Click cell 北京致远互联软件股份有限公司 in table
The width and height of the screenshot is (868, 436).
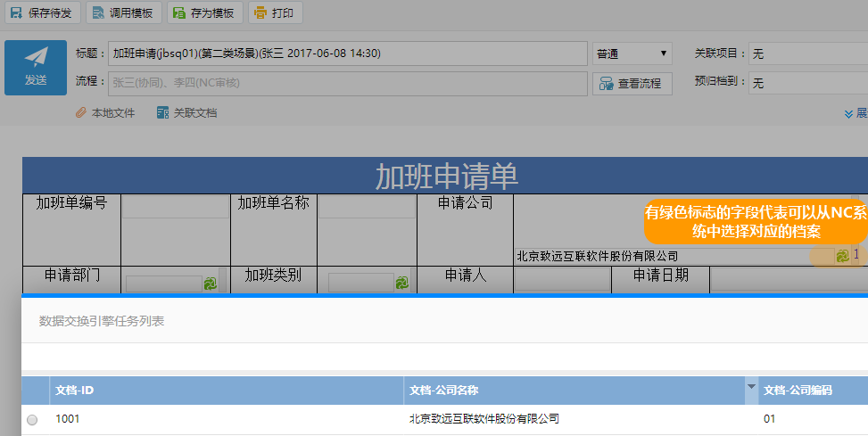484,419
